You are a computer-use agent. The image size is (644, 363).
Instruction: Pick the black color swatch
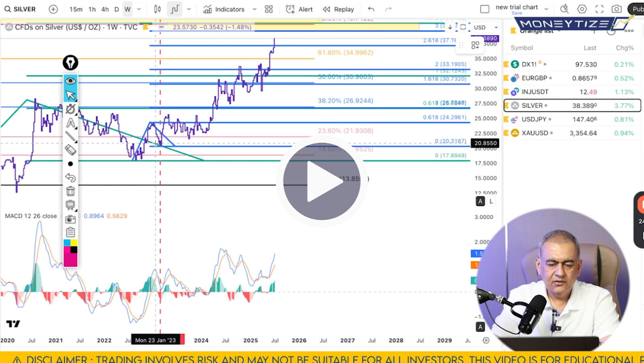(x=74, y=250)
